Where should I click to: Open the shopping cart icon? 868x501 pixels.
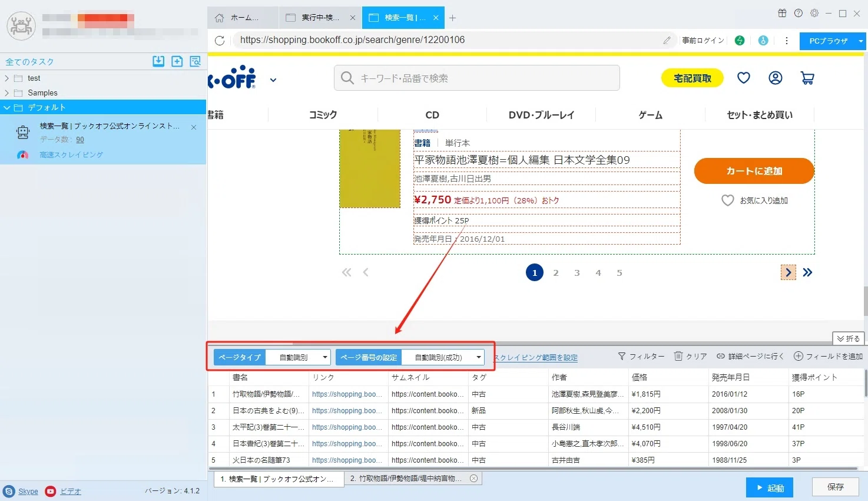click(807, 78)
